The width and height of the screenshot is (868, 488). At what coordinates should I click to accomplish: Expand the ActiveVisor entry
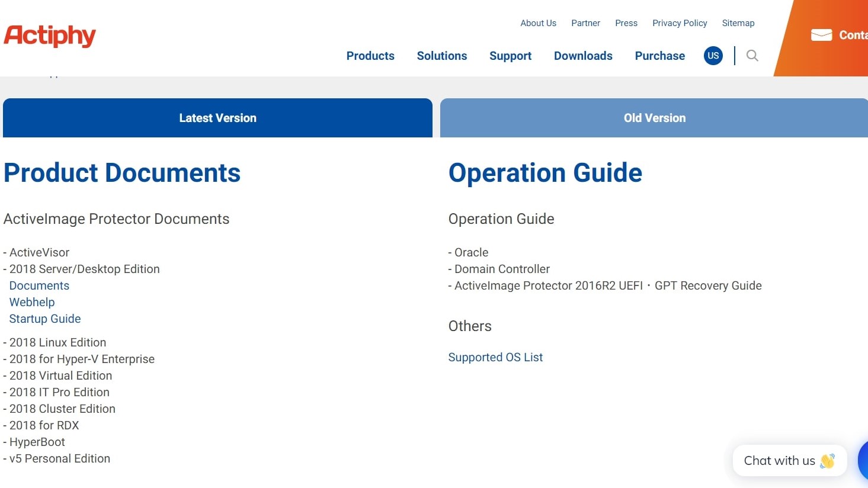[36, 252]
